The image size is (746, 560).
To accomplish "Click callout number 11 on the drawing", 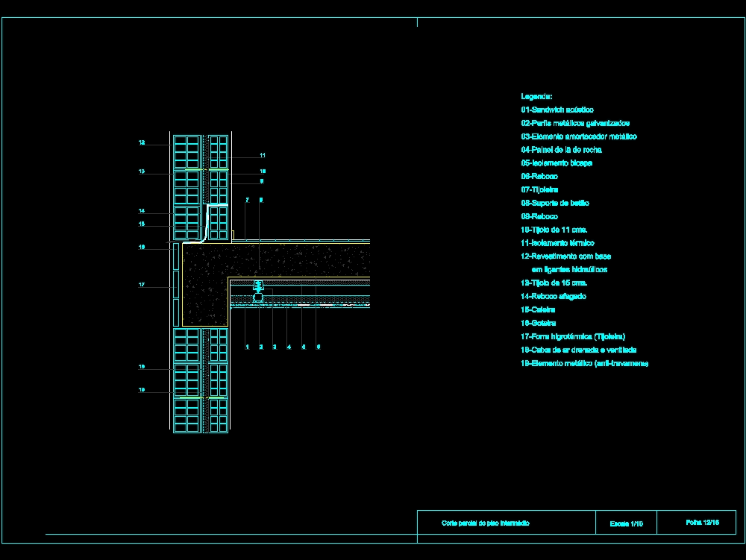I will click(263, 155).
